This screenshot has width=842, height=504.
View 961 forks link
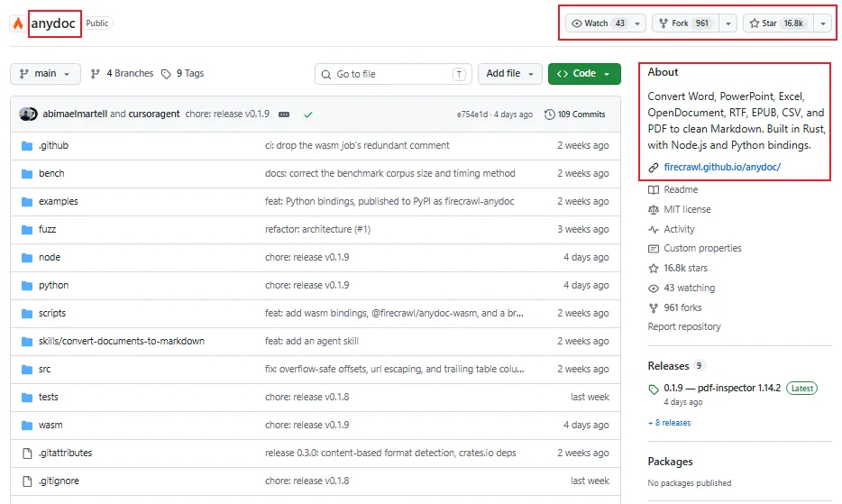pos(682,307)
